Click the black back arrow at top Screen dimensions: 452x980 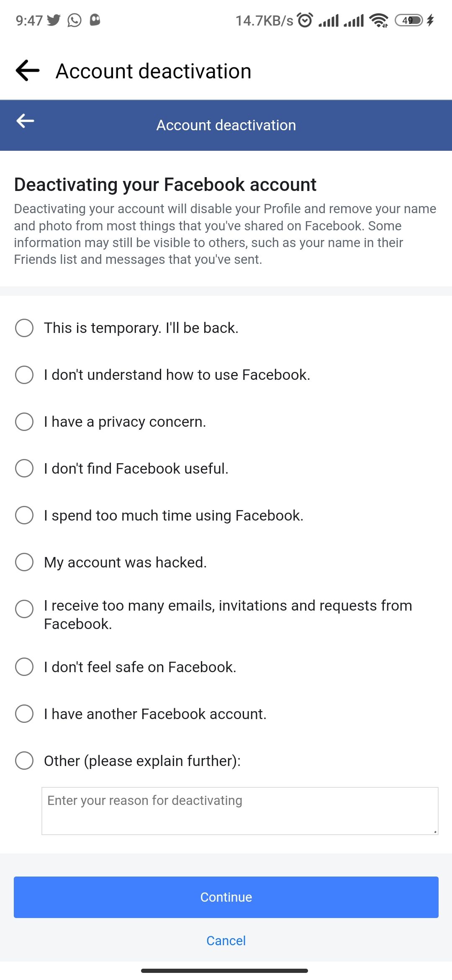(28, 70)
